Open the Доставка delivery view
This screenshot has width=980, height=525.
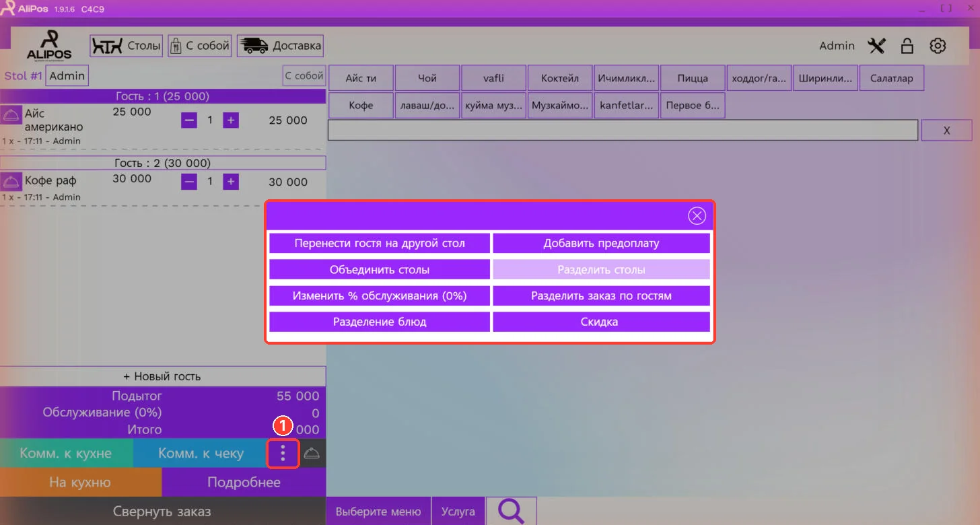point(280,46)
